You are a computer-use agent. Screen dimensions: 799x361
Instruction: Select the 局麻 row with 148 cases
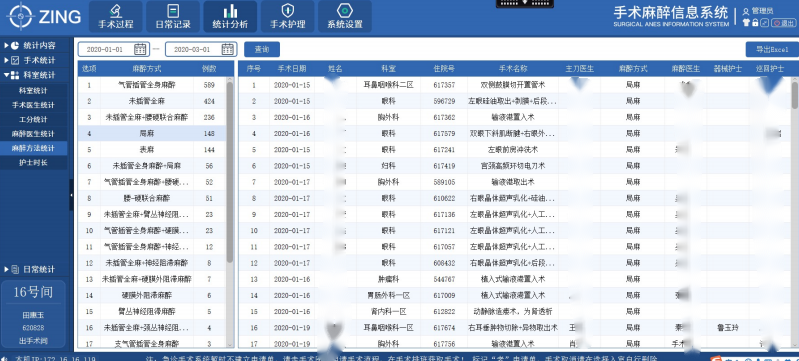pos(152,134)
